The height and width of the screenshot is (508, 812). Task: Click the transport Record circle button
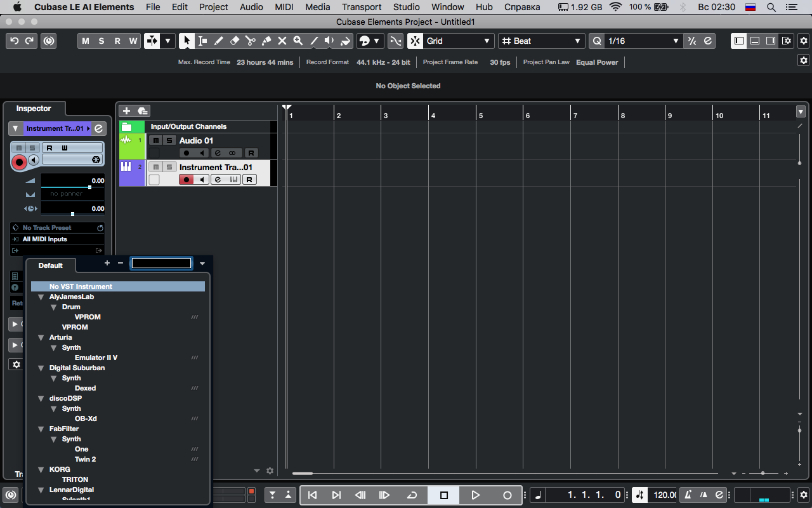(507, 495)
